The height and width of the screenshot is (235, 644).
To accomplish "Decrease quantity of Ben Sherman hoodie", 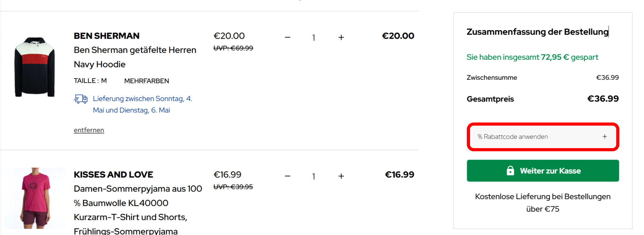I will tap(288, 37).
